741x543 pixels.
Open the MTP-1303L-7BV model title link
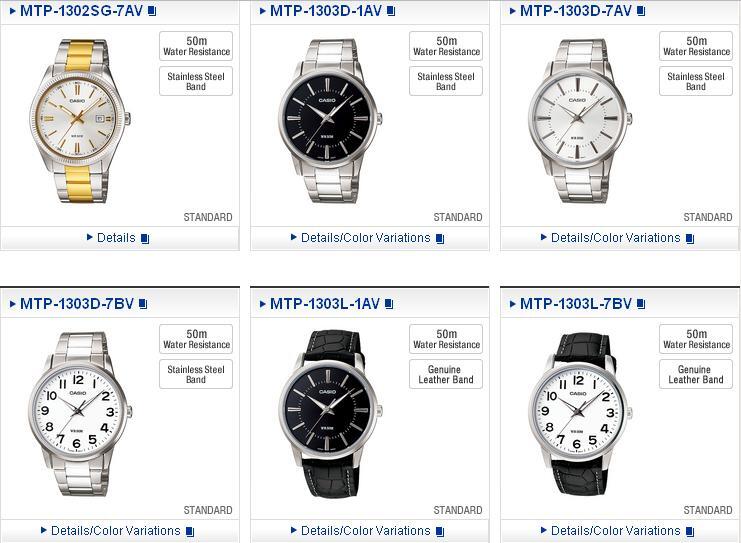[x=576, y=303]
